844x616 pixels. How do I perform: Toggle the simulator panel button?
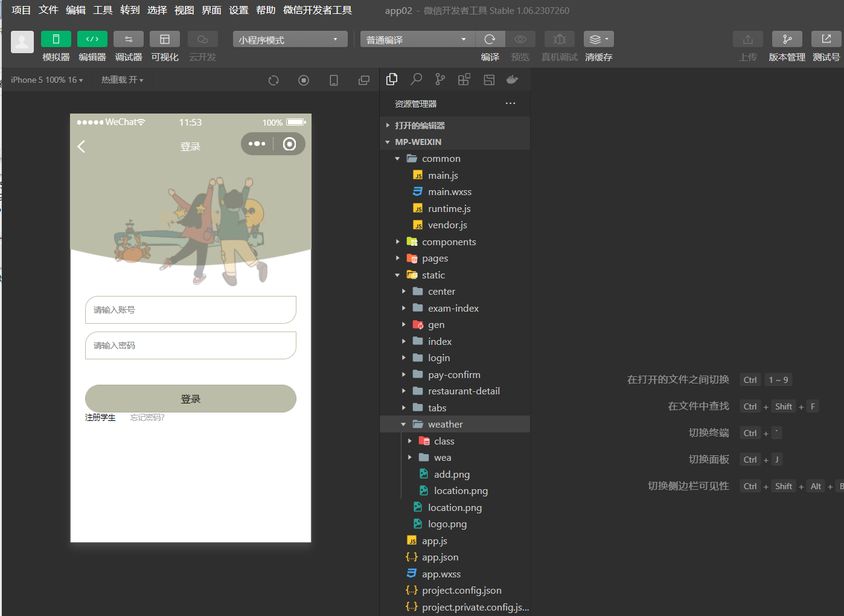point(56,39)
